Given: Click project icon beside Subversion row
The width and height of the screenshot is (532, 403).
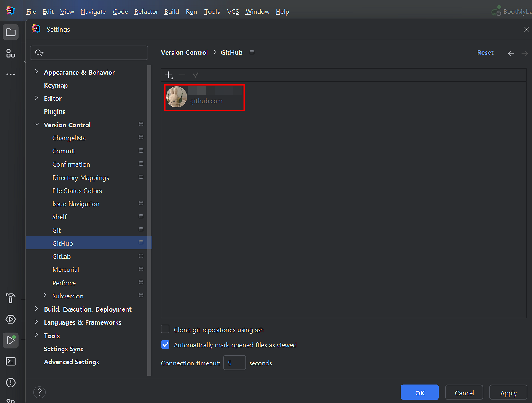Looking at the screenshot, I should [141, 296].
